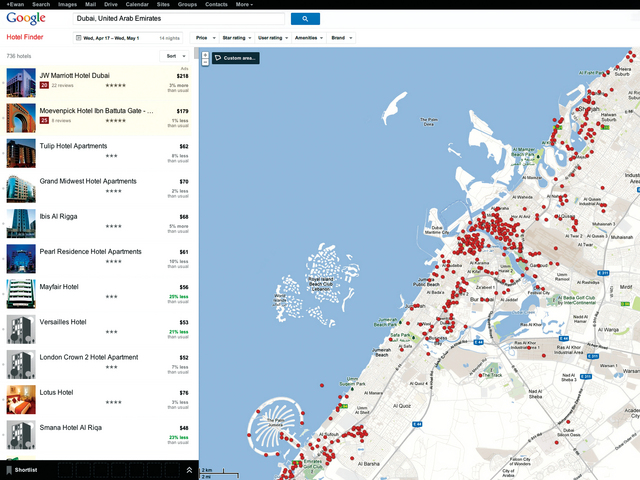Click the Lotus Hotel thumbnail

[x=21, y=400]
